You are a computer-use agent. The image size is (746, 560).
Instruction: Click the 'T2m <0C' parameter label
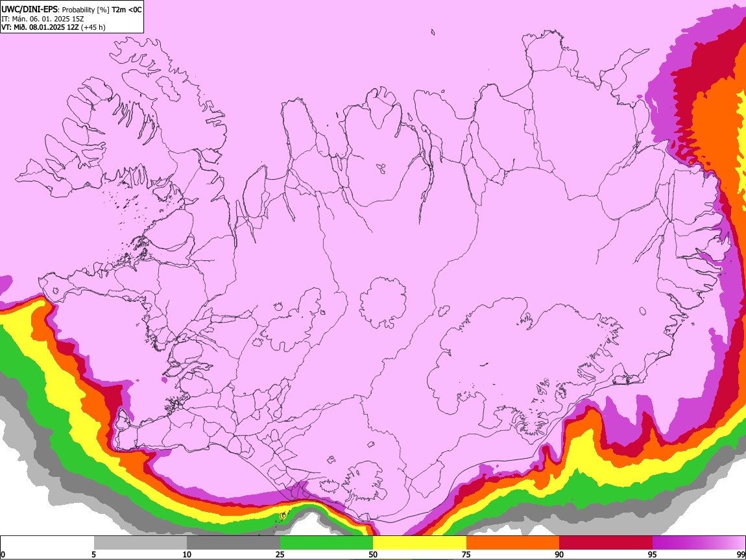126,10
